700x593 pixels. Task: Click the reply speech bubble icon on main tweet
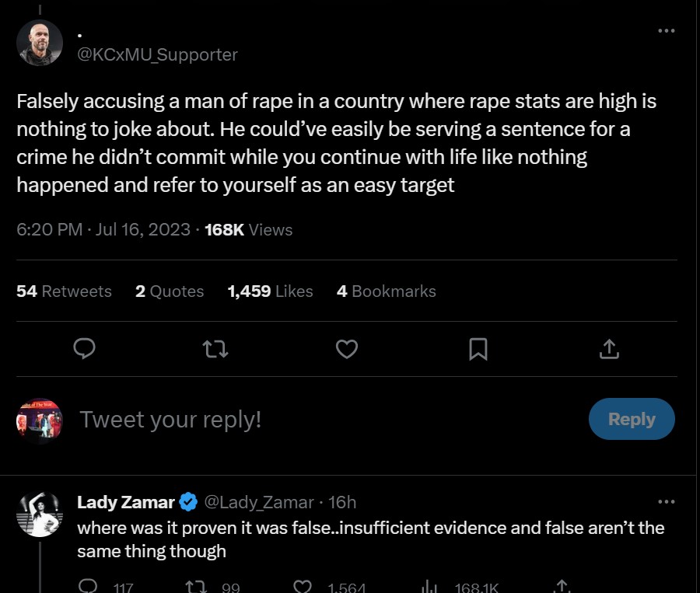click(84, 350)
